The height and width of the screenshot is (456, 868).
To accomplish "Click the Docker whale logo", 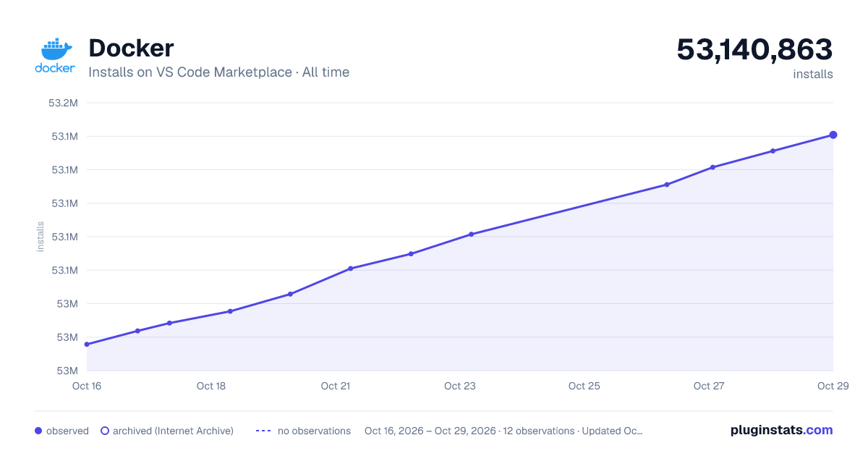I will [x=55, y=56].
